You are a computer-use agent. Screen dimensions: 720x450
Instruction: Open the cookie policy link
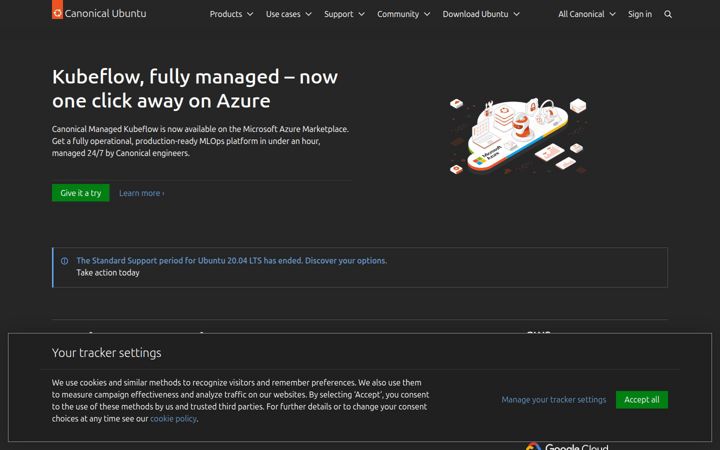pyautogui.click(x=174, y=419)
